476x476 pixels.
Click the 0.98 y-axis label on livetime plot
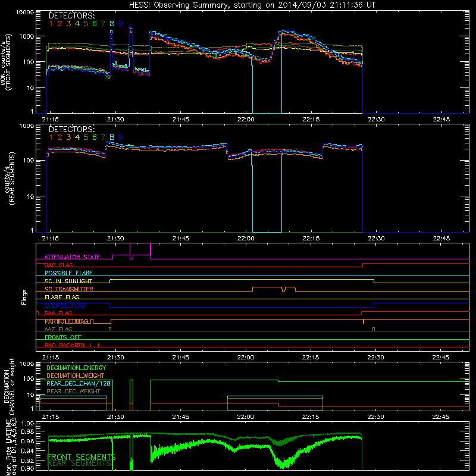coord(28,431)
